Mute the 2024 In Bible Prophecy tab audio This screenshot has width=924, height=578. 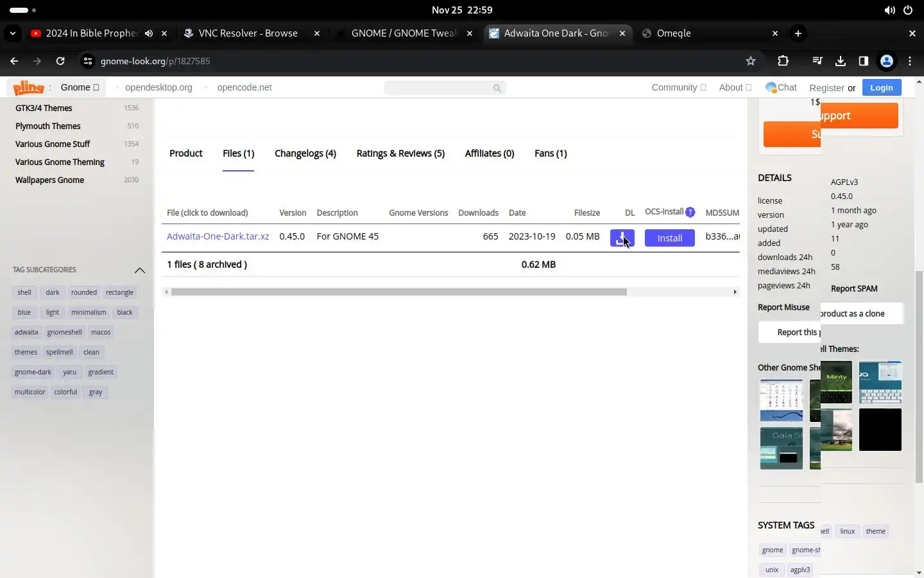149,33
